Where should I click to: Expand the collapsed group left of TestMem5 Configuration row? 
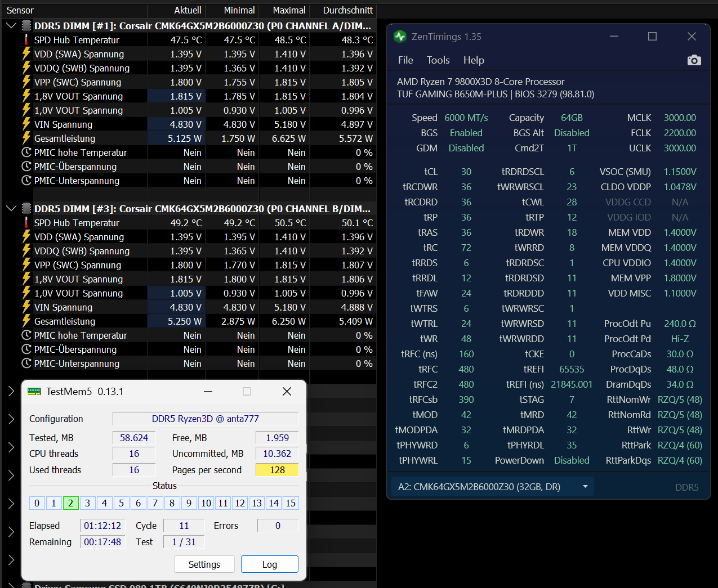tap(11, 419)
